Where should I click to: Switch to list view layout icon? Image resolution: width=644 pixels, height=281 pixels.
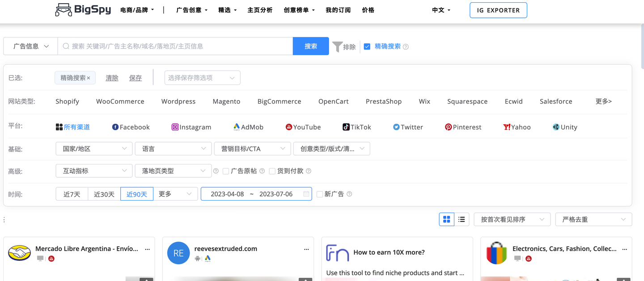click(x=462, y=219)
